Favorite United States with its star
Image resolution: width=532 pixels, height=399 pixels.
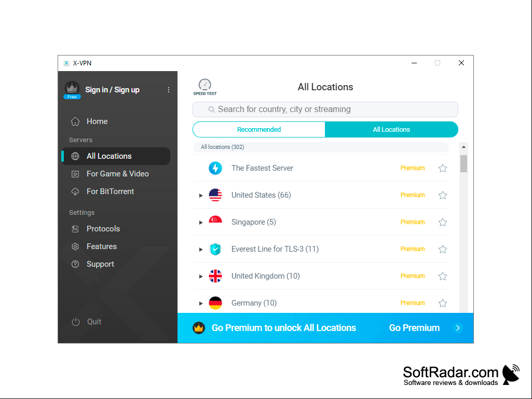442,195
